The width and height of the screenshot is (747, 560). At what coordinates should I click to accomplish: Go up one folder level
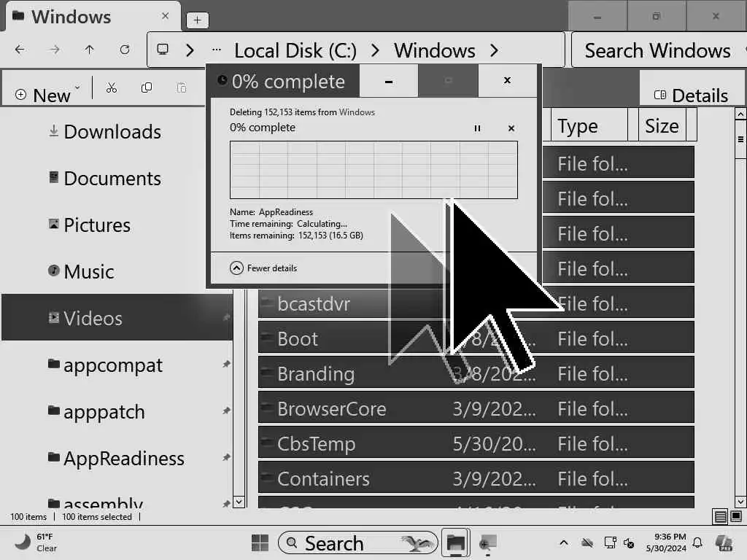pos(89,50)
